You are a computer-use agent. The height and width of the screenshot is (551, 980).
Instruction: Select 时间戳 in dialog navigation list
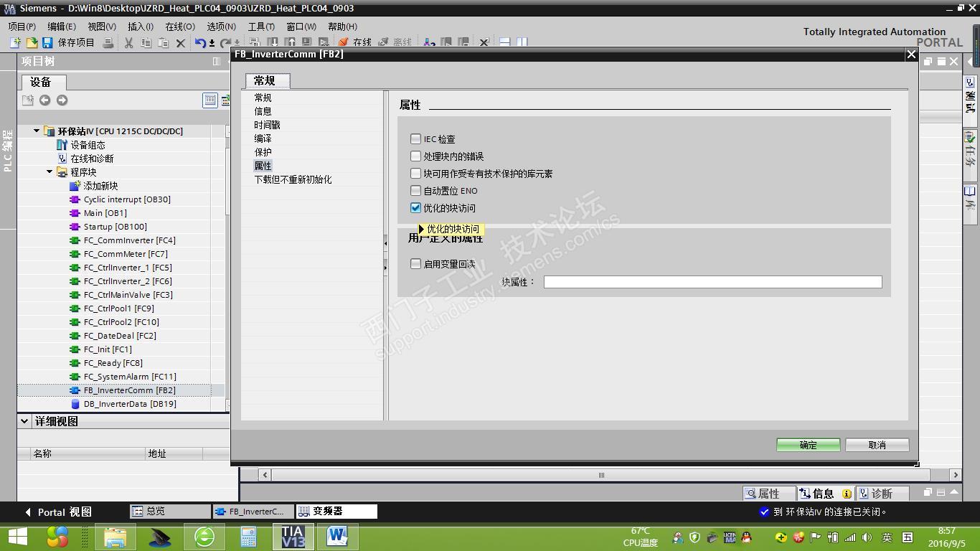pyautogui.click(x=268, y=125)
